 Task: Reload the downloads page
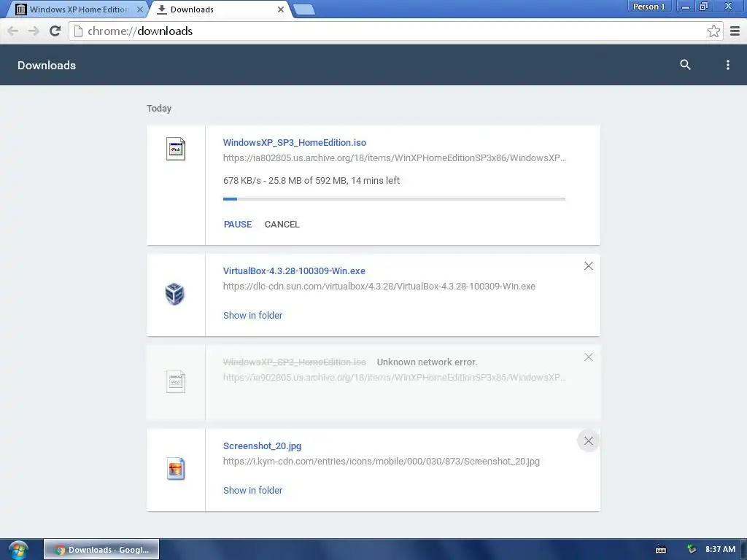click(55, 31)
